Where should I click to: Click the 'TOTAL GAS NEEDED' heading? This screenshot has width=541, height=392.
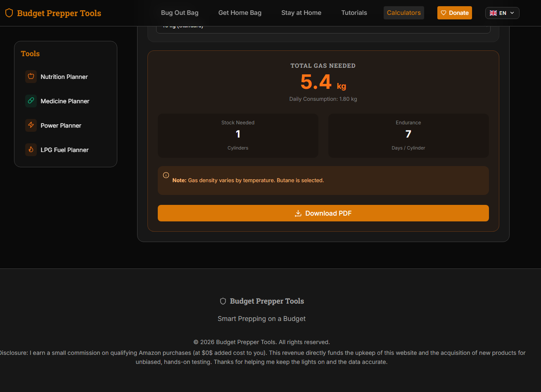click(323, 66)
